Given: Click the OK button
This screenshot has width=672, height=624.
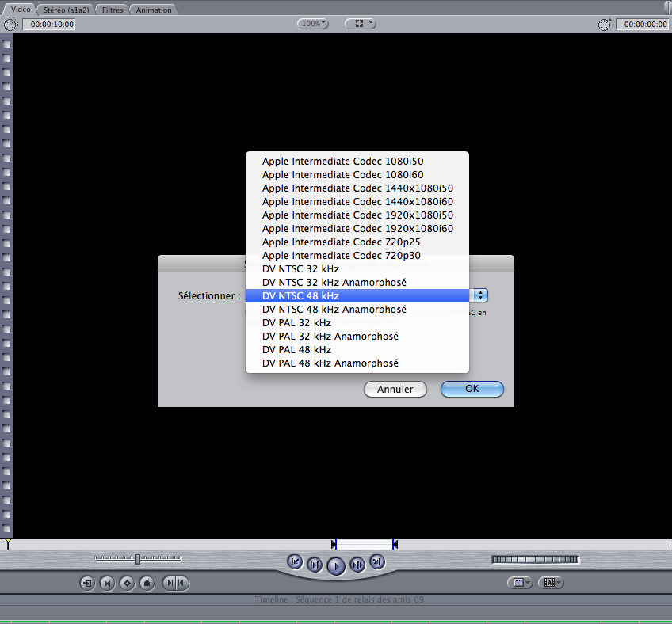Looking at the screenshot, I should click(472, 389).
